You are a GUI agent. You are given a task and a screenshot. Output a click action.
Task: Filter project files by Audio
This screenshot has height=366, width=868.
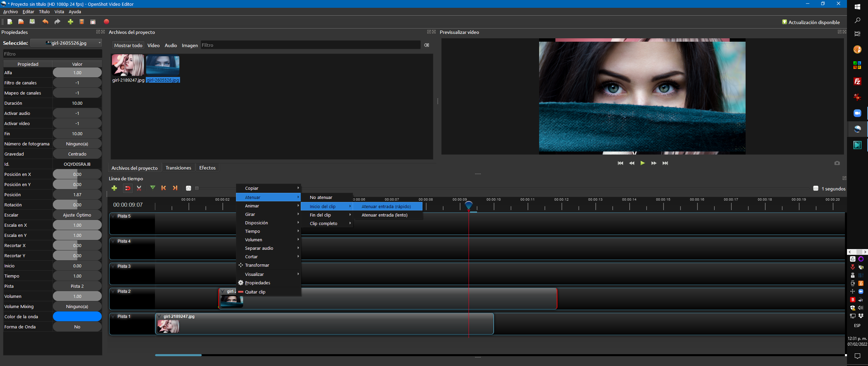click(171, 45)
